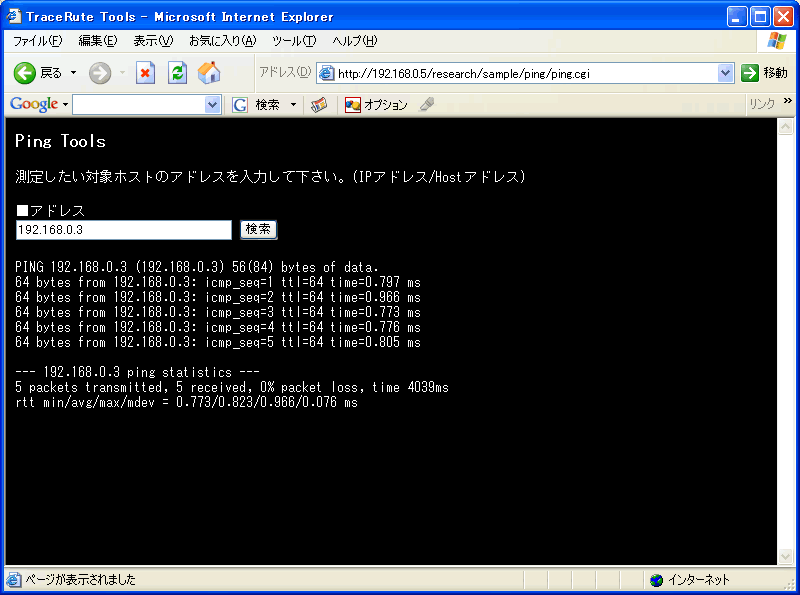Viewport: 800px width, 595px height.
Task: Click the highlighter pen icon
Action: click(427, 104)
